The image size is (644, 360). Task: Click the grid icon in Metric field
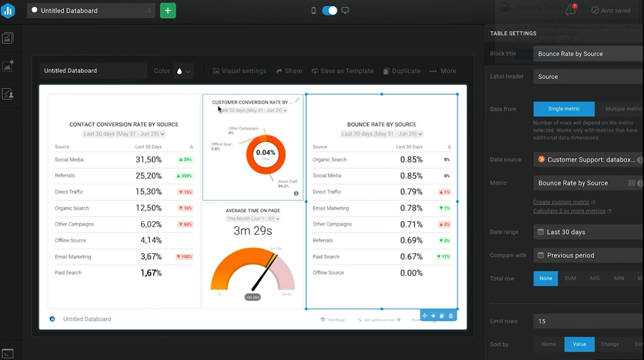(x=632, y=183)
